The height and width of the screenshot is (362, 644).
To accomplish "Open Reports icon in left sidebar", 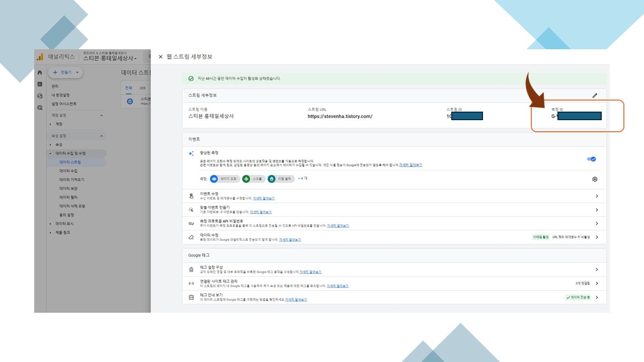I will [40, 84].
